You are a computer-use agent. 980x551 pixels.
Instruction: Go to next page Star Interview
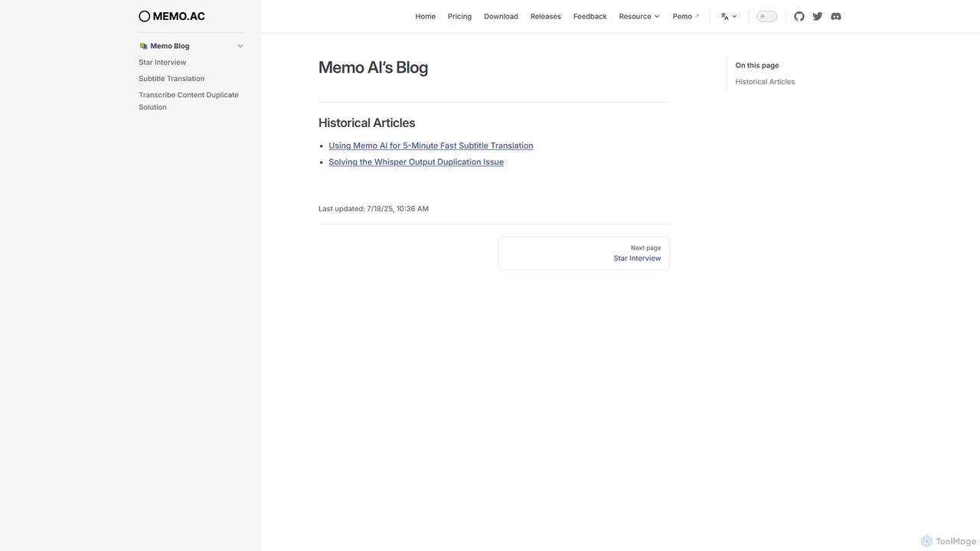tap(584, 253)
